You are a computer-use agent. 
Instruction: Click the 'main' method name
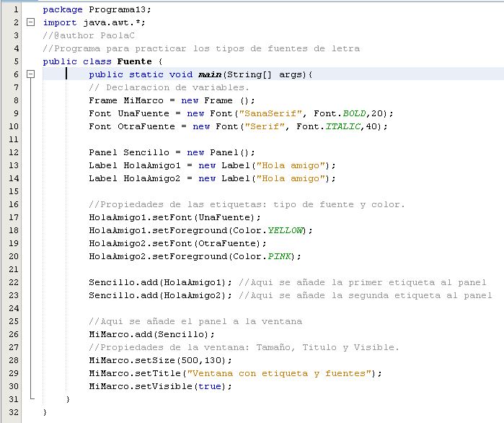210,74
